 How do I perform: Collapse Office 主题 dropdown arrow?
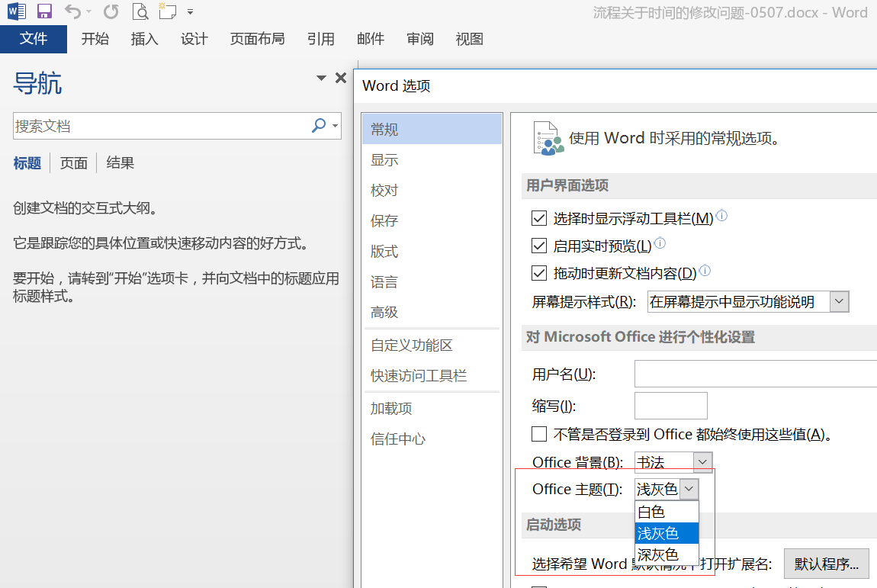point(689,489)
